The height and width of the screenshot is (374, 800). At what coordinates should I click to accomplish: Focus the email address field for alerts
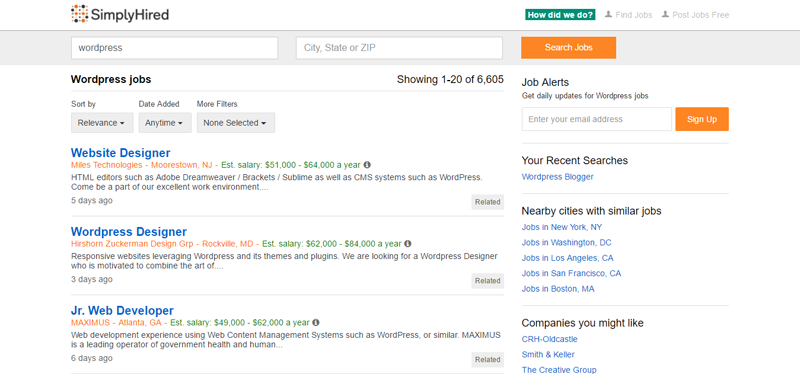pyautogui.click(x=596, y=119)
